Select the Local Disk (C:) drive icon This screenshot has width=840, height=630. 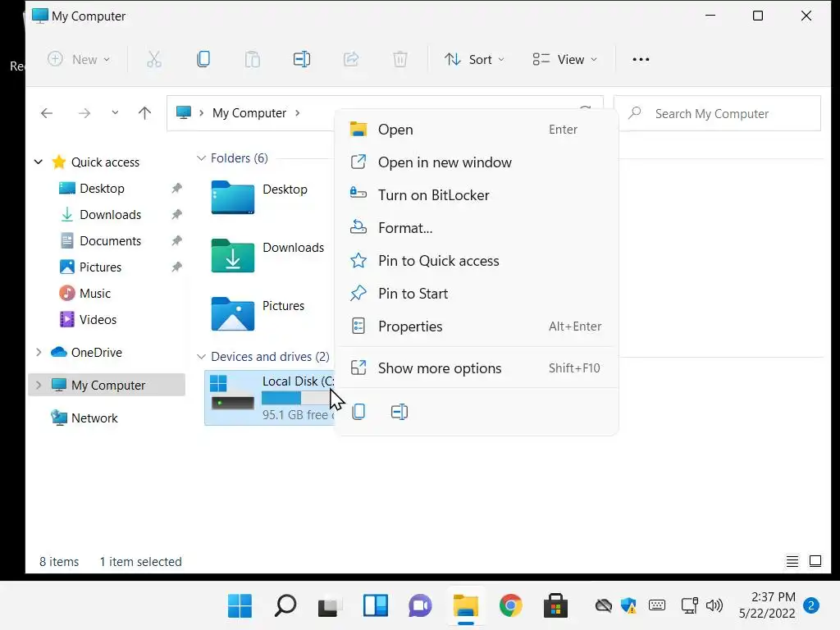(x=232, y=392)
